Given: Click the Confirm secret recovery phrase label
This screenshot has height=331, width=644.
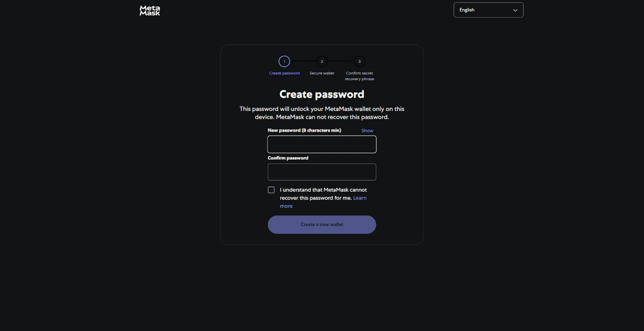Looking at the screenshot, I should pos(359,76).
